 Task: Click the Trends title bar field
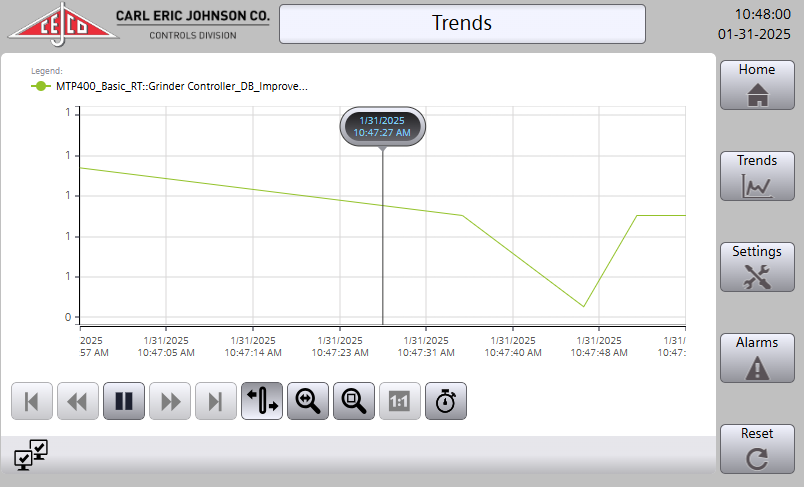(462, 24)
